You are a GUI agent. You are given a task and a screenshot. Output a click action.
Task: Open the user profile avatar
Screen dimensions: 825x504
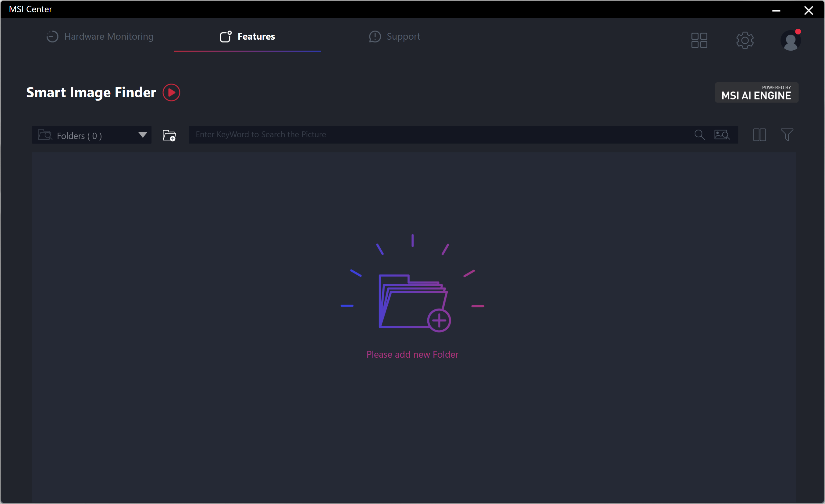click(790, 41)
